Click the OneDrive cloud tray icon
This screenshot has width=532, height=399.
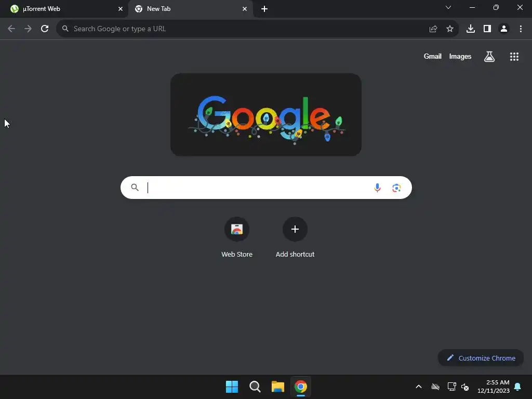coord(435,387)
